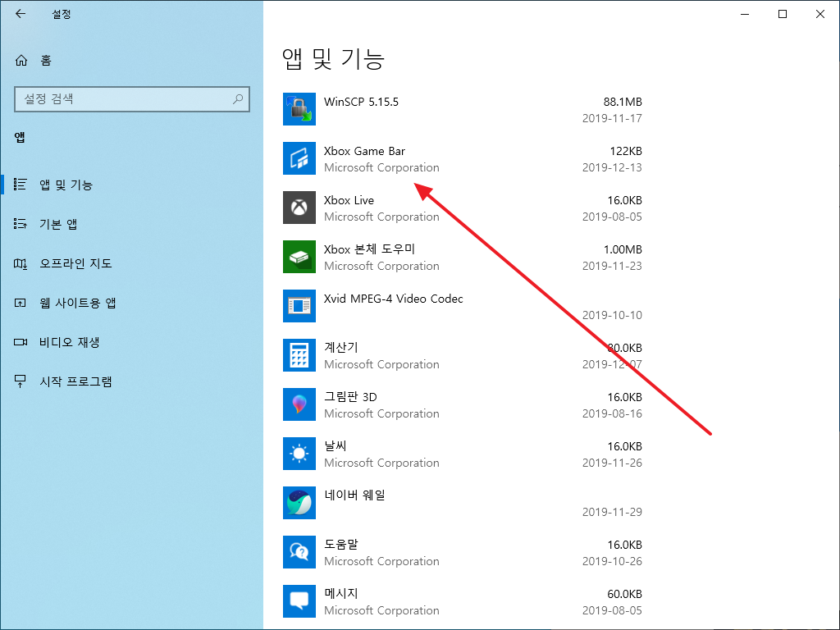This screenshot has width=840, height=630.
Task: Click the search magnifier in 설정 검색 box
Action: (238, 99)
